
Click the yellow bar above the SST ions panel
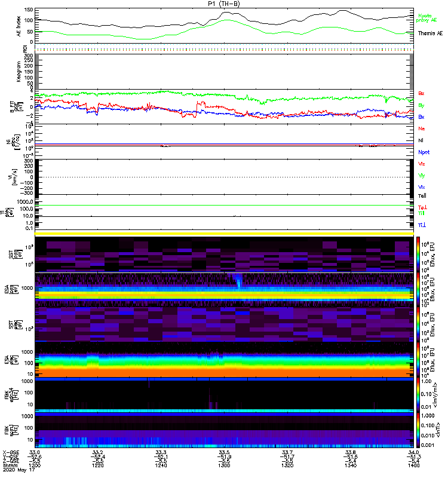(224, 234)
